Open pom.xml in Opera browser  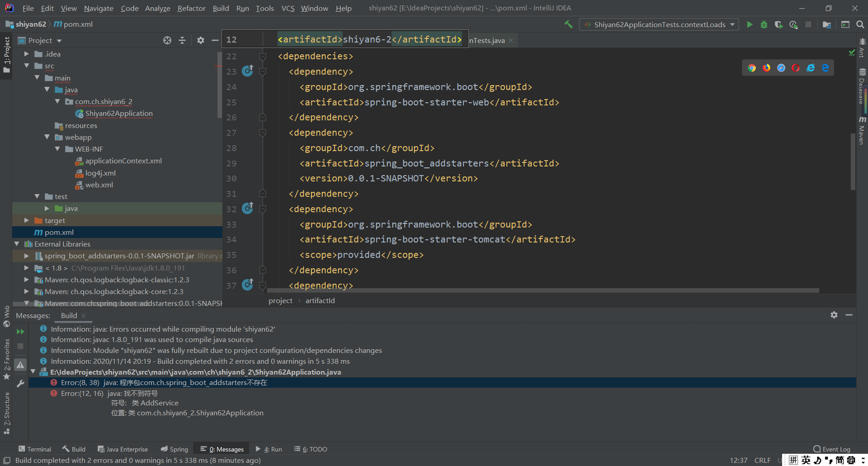pos(796,68)
